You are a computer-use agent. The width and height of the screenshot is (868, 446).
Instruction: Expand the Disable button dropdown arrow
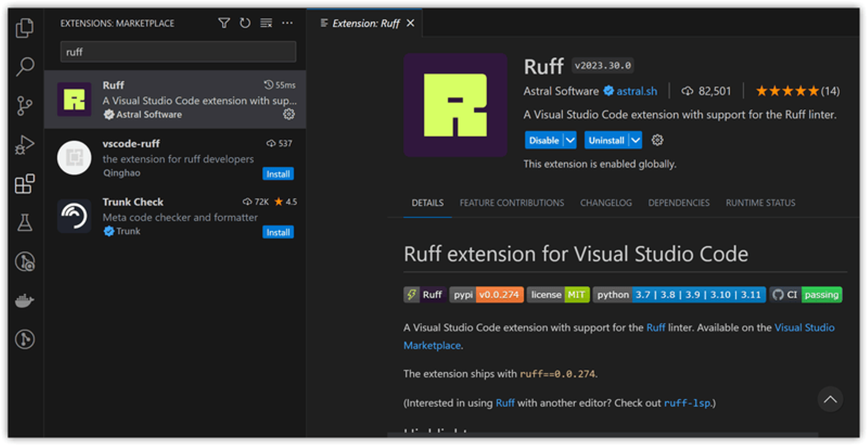coord(570,140)
